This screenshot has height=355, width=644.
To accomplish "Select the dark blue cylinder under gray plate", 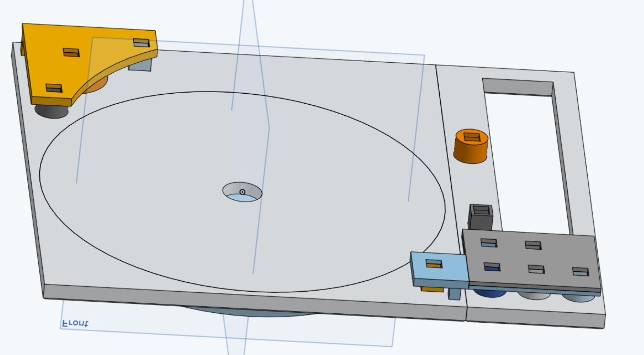I will click(490, 294).
